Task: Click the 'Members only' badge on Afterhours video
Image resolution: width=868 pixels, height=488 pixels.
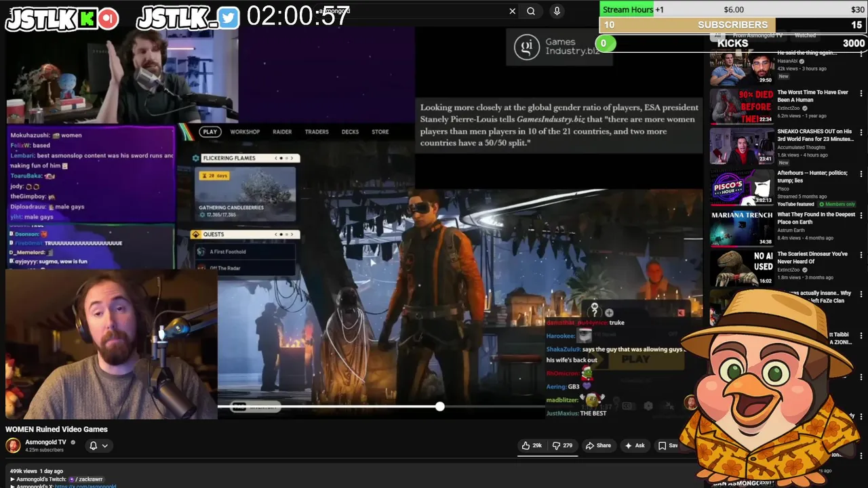Action: [x=837, y=204]
